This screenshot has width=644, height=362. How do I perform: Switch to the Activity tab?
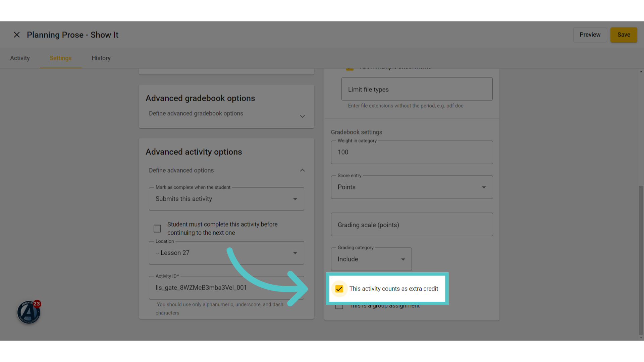coord(20,58)
